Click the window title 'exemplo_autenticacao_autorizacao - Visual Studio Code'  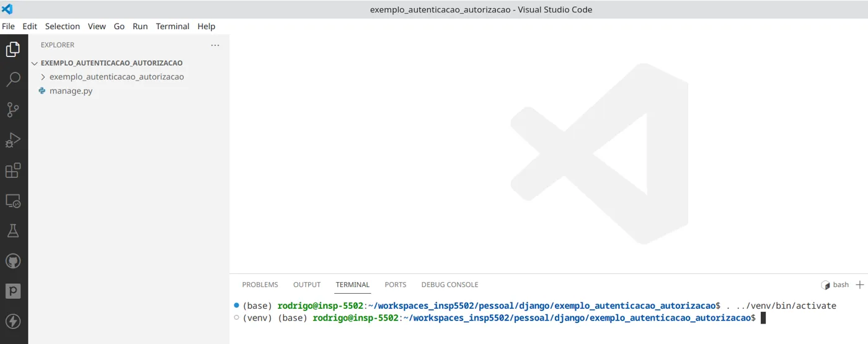pos(481,9)
